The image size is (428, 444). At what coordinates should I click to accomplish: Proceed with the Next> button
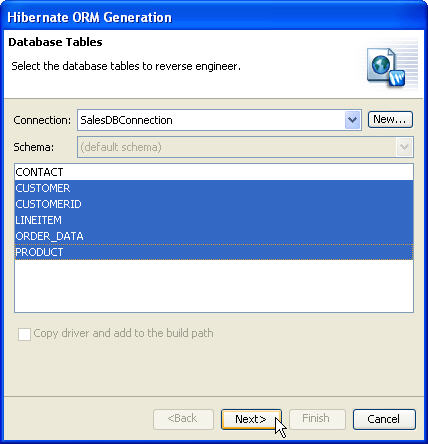pos(251,419)
